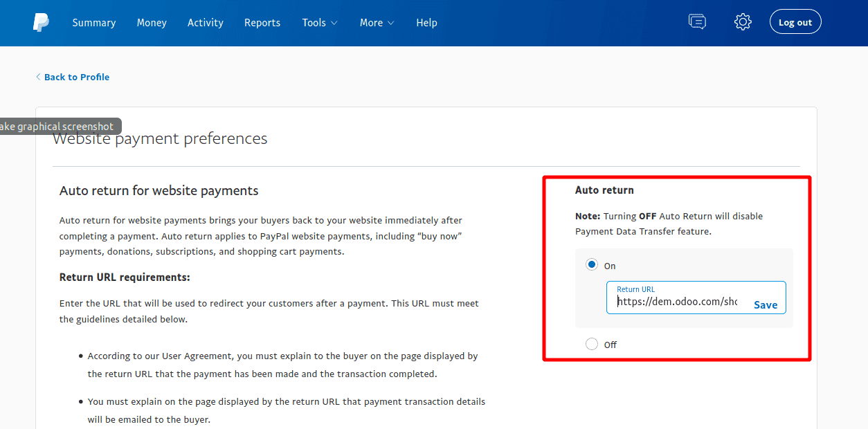Click the note about turning OFF Auto Return
Viewport: 868px width, 429px height.
(669, 223)
